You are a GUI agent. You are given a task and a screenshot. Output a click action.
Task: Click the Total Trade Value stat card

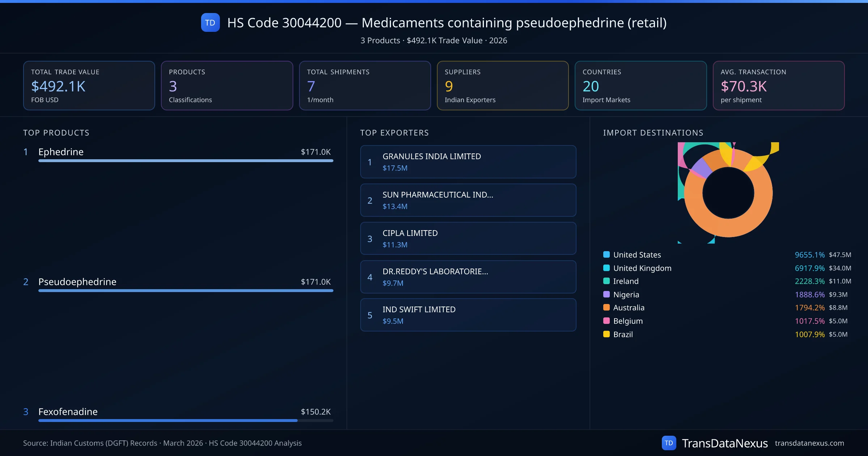(x=89, y=85)
